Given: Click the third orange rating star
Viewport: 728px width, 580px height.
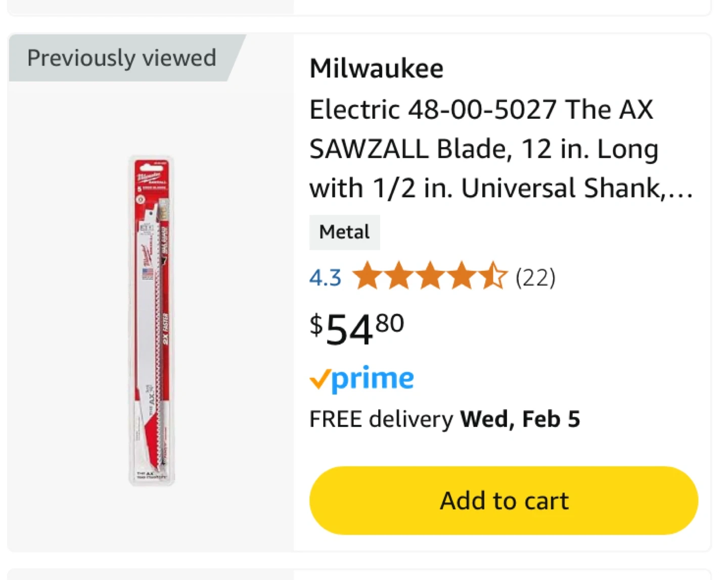Looking at the screenshot, I should pos(430,276).
